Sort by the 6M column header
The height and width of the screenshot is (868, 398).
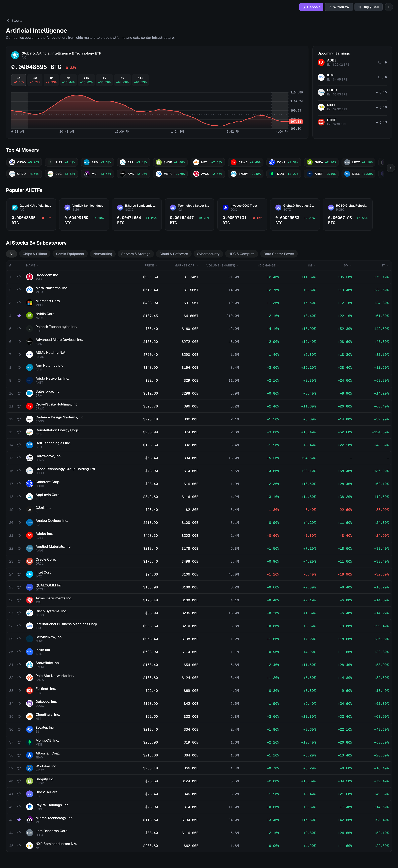coord(348,265)
